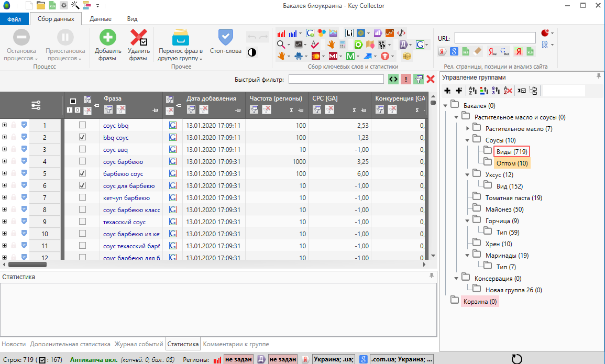Collapse the 'Бакалея (0)' tree group
This screenshot has height=364, width=605.
coord(445,105)
